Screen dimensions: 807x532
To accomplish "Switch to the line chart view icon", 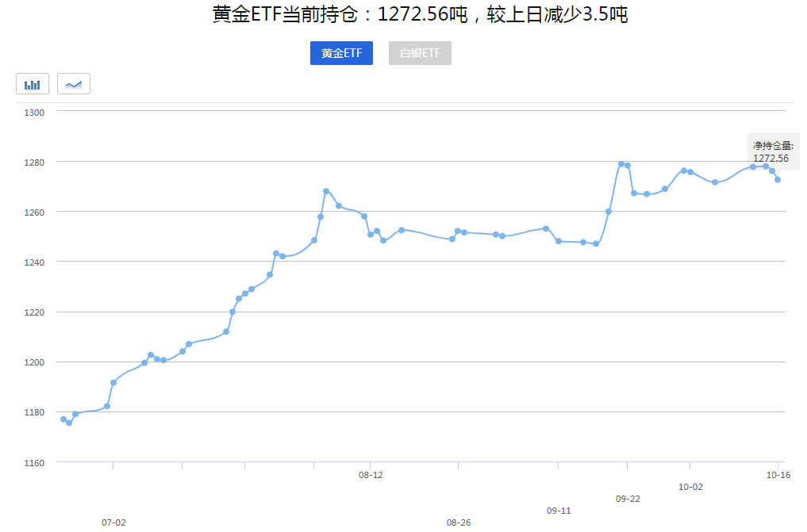I will (x=74, y=84).
